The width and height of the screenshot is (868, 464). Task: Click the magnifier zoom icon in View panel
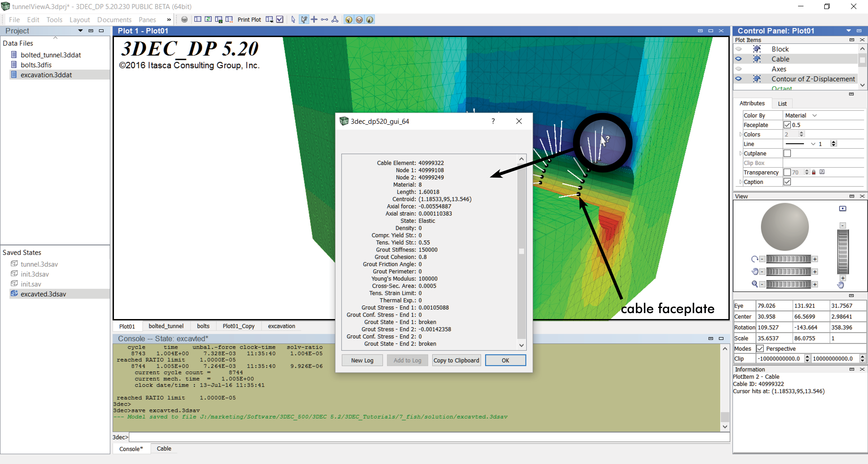(755, 284)
